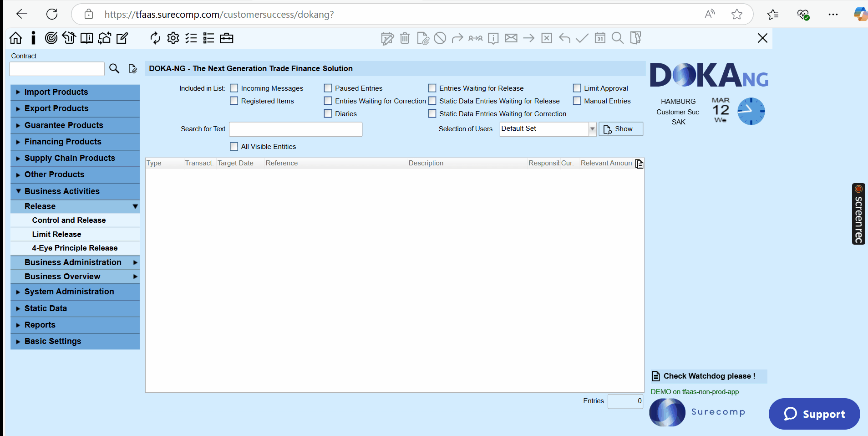Click the magnifier icon in top toolbar
This screenshot has width=868, height=436.
tap(618, 38)
